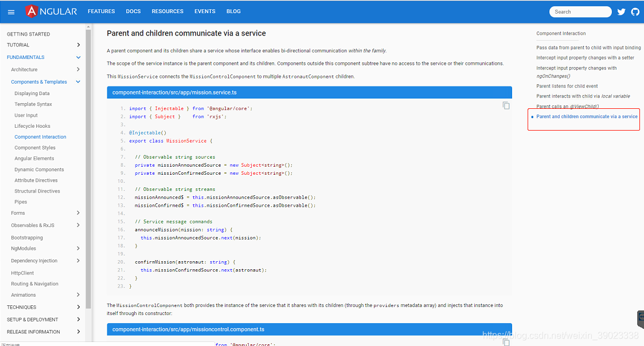Image resolution: width=644 pixels, height=346 pixels.
Task: Open Component Styles in sidebar
Action: point(35,148)
